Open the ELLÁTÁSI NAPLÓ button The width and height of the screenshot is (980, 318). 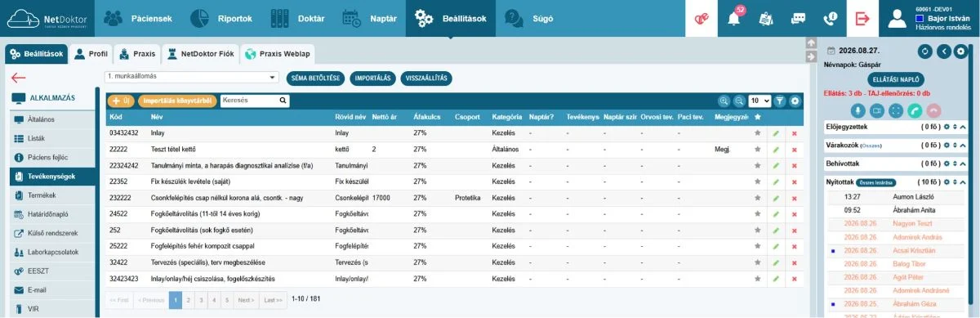tap(897, 80)
